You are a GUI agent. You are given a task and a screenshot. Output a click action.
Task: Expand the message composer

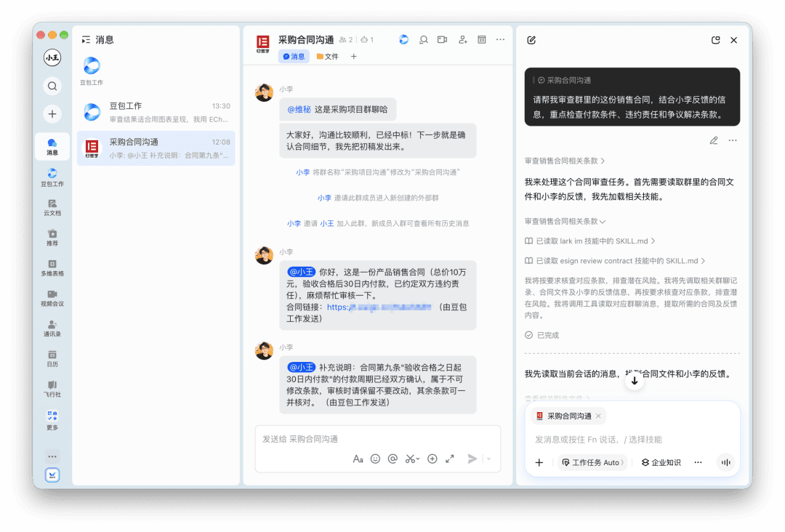(450, 459)
